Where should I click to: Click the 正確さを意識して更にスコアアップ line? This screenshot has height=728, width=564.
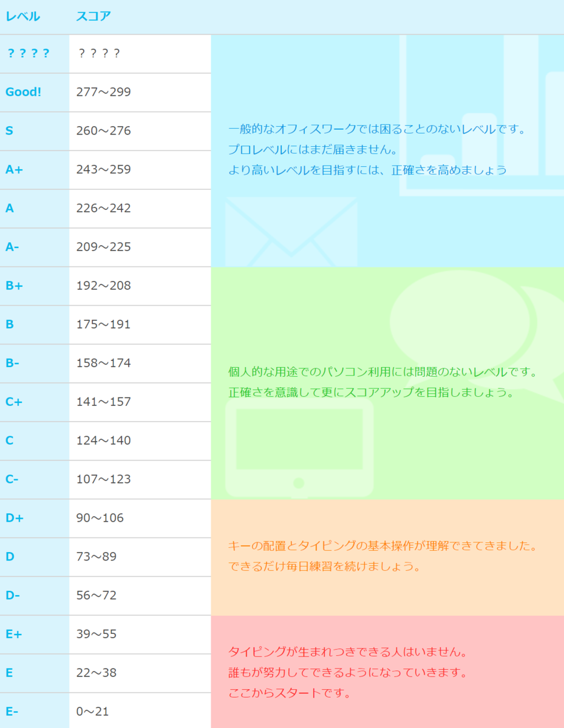[x=371, y=392]
